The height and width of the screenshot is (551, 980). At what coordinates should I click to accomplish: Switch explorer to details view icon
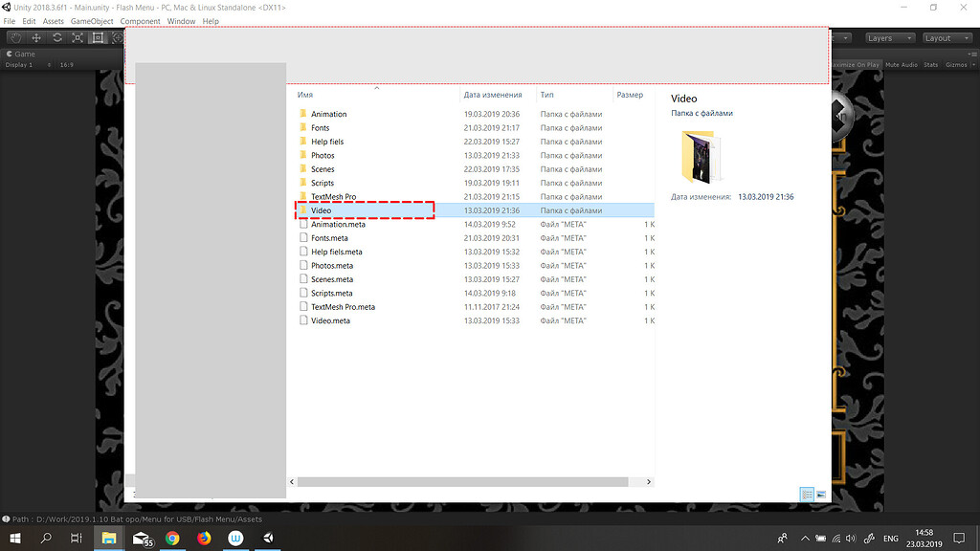pyautogui.click(x=807, y=495)
